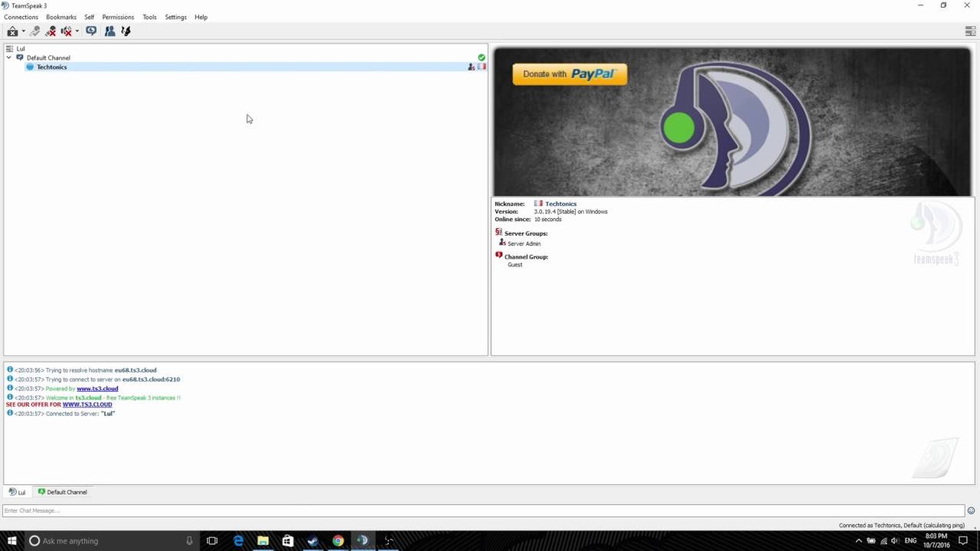Switch to the Default Channel chat tab
The height and width of the screenshot is (551, 980).
pos(63,492)
